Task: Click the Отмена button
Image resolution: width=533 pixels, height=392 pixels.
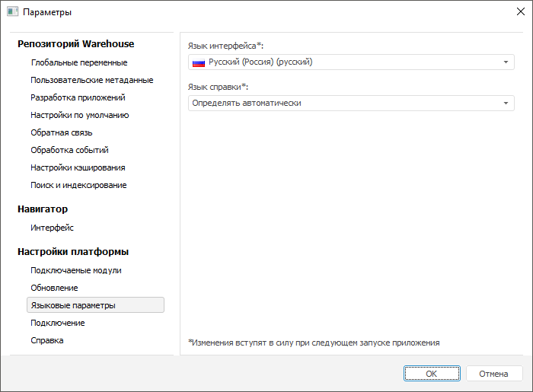Action: click(x=494, y=374)
